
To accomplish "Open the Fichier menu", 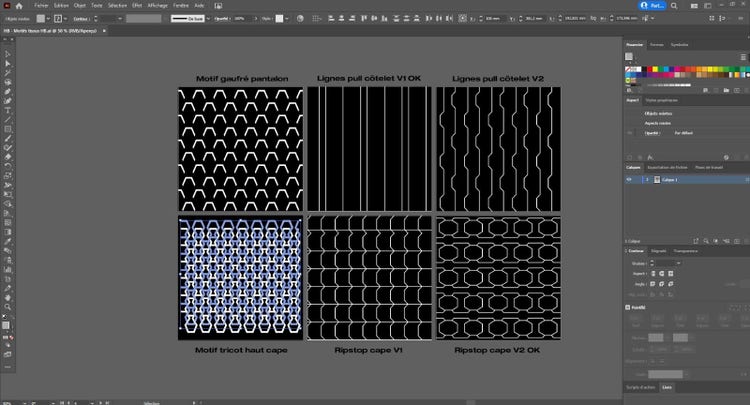I will point(41,5).
